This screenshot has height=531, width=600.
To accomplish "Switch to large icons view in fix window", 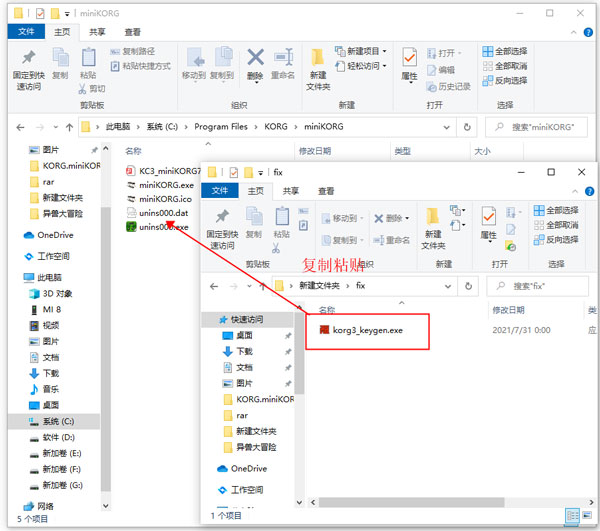I will click(587, 516).
